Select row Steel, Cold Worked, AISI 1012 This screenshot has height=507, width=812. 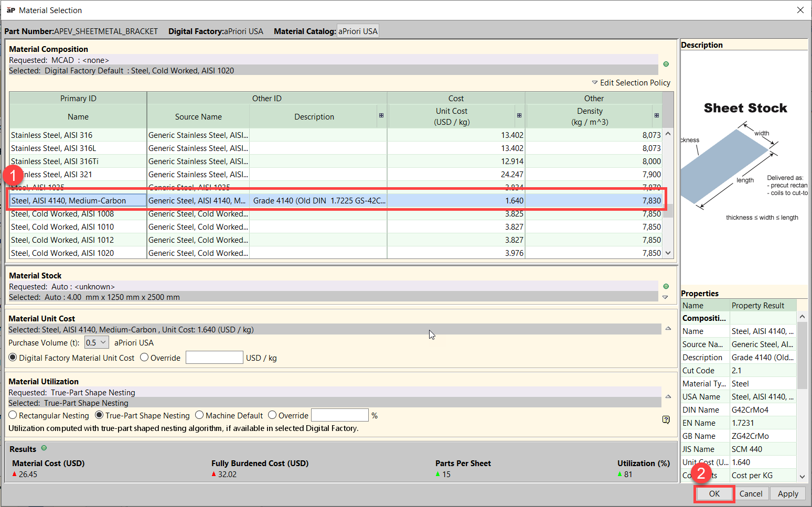[x=336, y=240]
